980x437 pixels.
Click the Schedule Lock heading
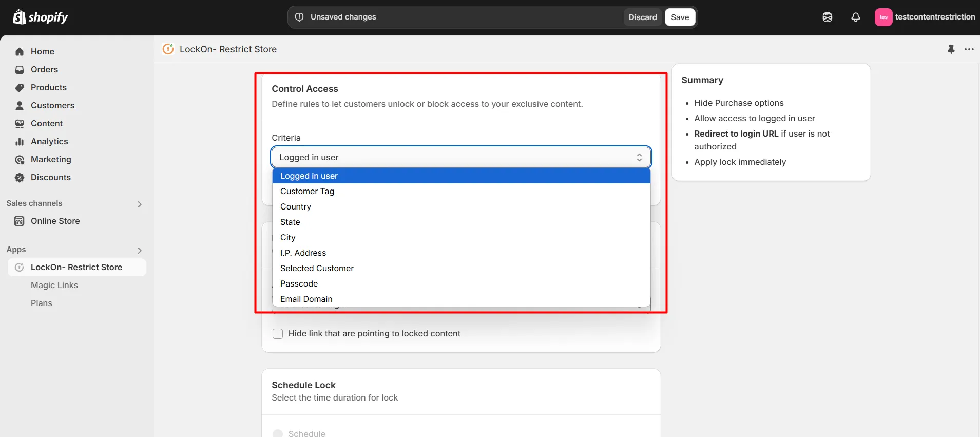[303, 385]
